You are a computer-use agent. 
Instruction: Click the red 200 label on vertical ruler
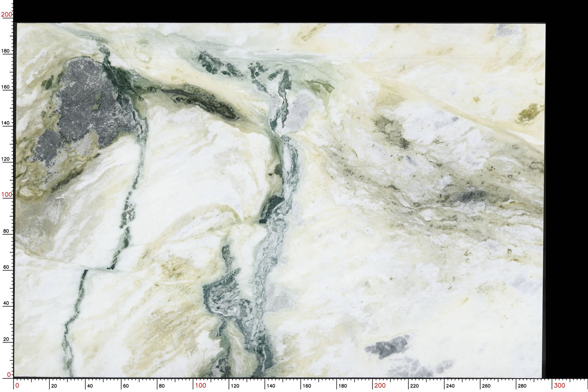(x=7, y=15)
